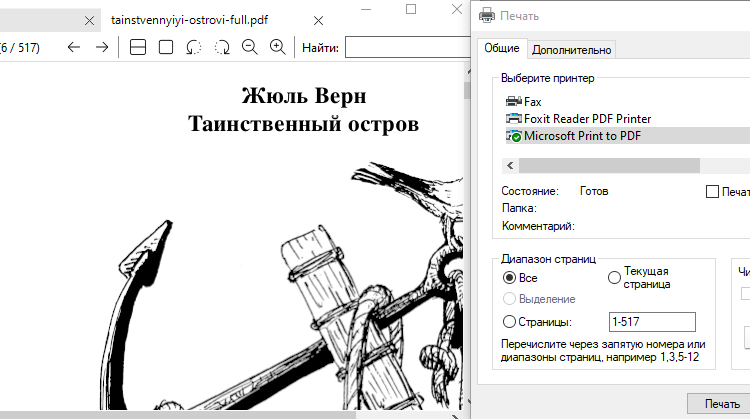Go to next page with right arrow
This screenshot has width=750, height=419.
tap(102, 47)
